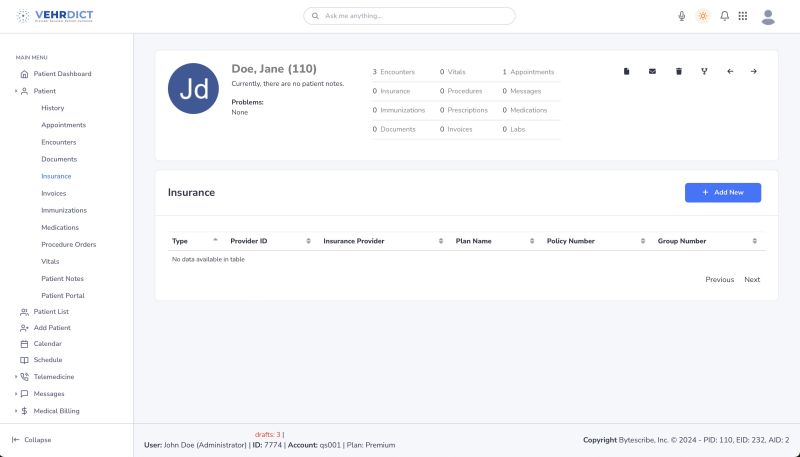Click the search magnifier icon
The image size is (800, 457).
click(315, 16)
